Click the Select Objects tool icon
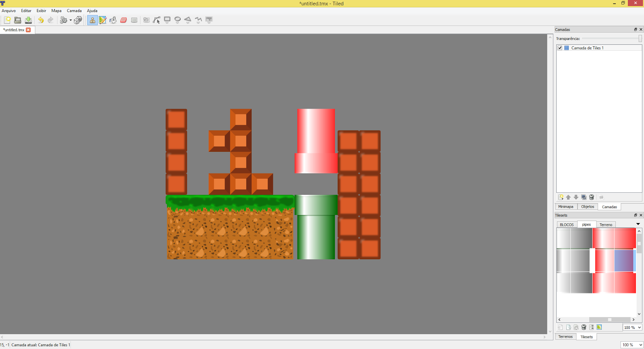The width and height of the screenshot is (644, 349). click(x=146, y=20)
